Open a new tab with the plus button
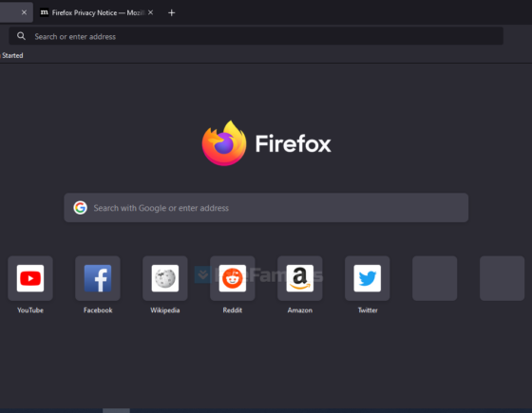Viewport: 532px width, 413px height. click(x=172, y=13)
